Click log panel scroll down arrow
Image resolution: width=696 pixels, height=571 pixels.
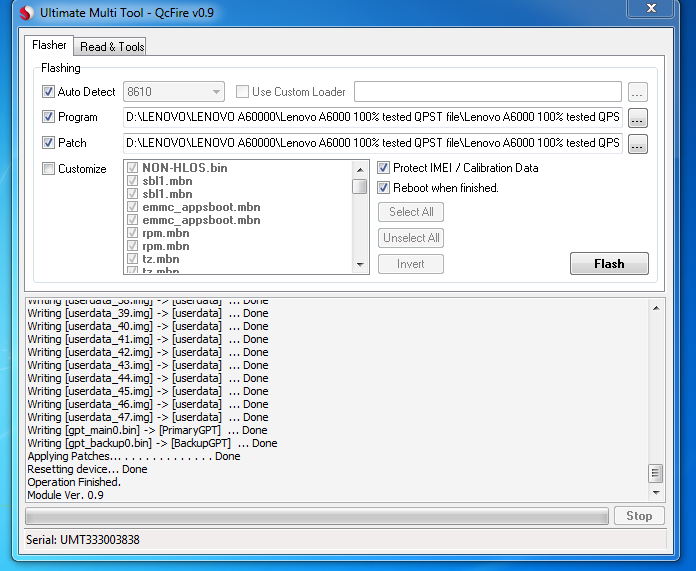pyautogui.click(x=656, y=492)
